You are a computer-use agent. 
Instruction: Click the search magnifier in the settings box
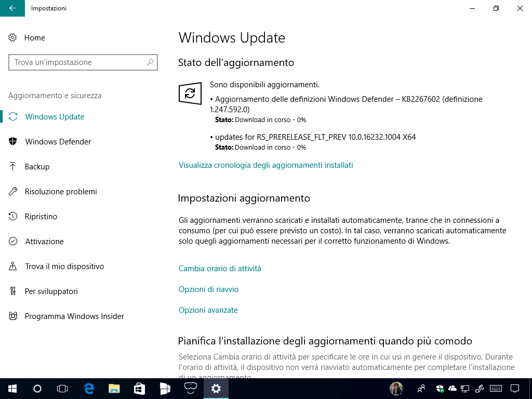(x=150, y=62)
